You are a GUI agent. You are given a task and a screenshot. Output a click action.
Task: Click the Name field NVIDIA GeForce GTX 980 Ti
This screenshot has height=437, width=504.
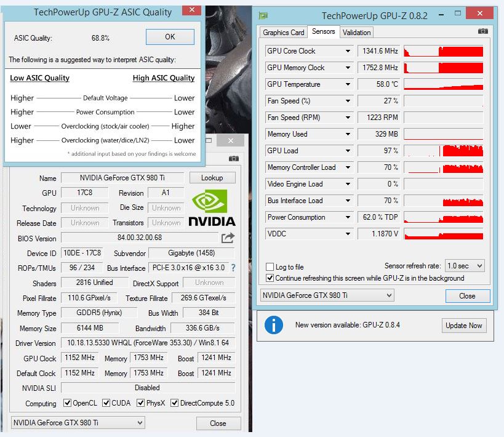[122, 178]
